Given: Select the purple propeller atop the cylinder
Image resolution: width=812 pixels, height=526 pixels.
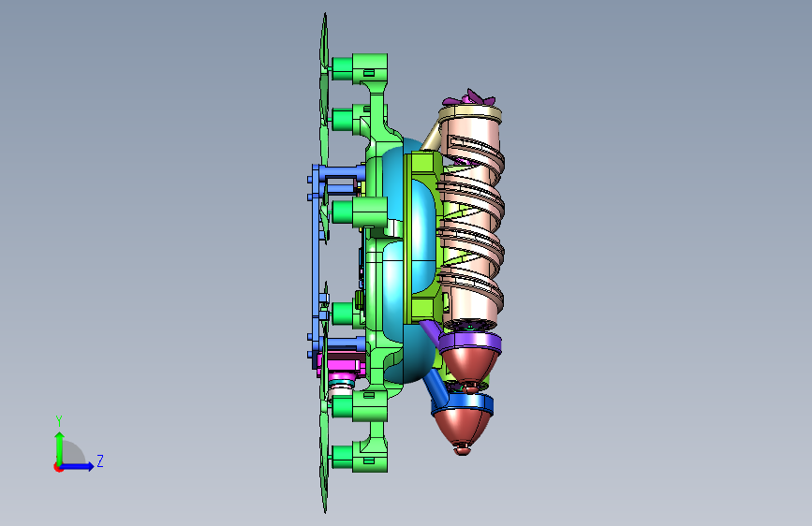Looking at the screenshot, I should pos(471,97).
